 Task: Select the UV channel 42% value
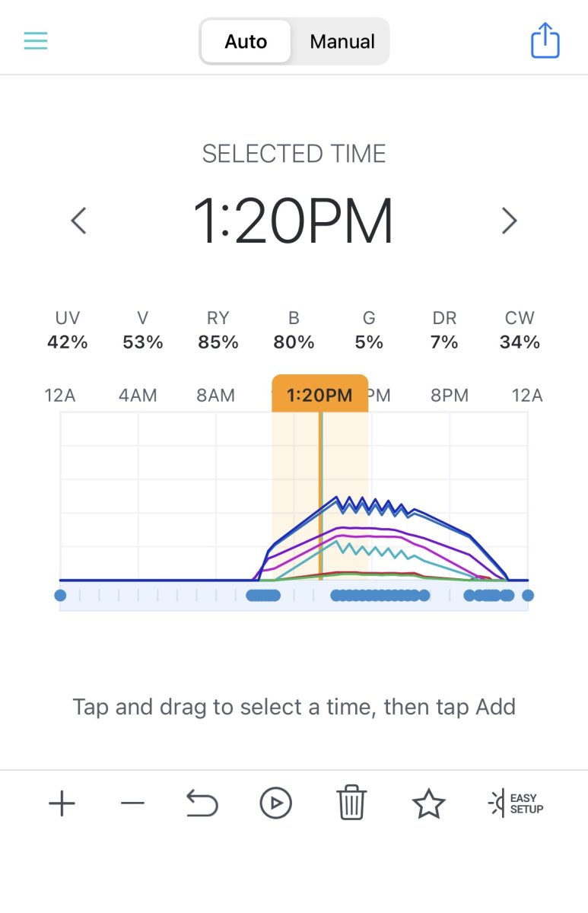(68, 342)
